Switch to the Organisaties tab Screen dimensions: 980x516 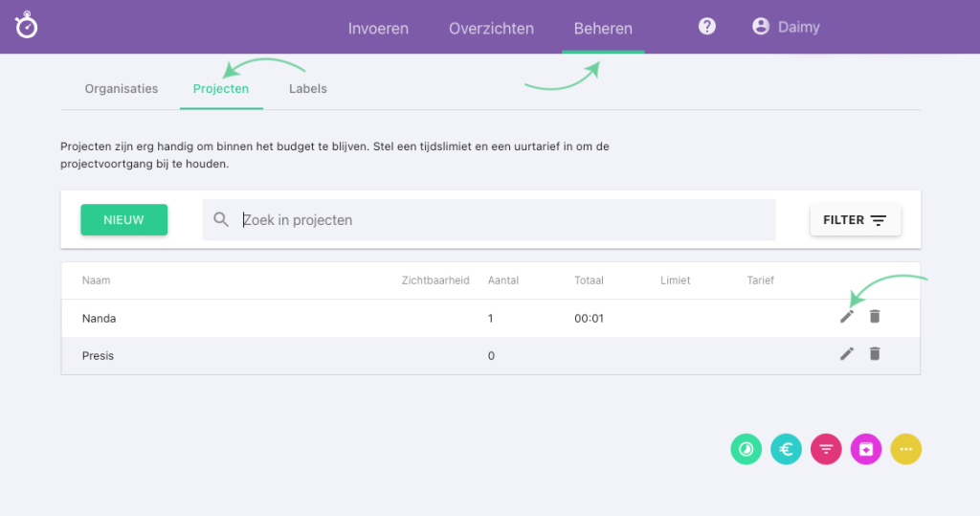[x=122, y=89]
